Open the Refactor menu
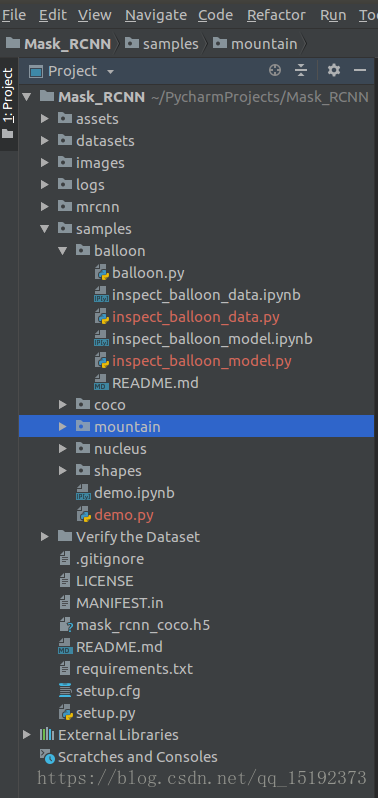 pyautogui.click(x=276, y=15)
